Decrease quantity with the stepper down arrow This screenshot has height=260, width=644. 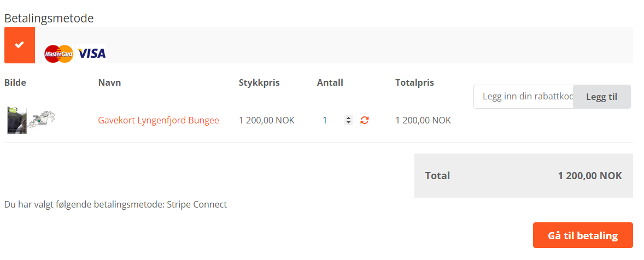[348, 123]
